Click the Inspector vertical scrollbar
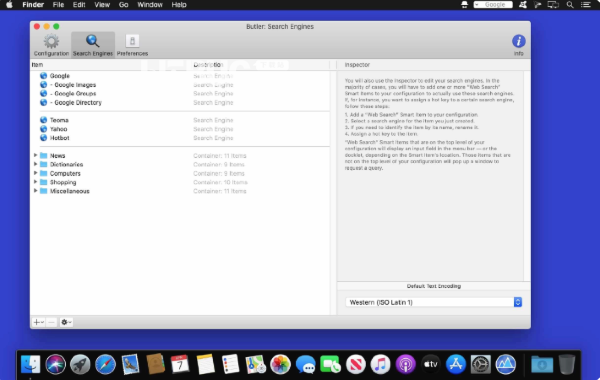The height and width of the screenshot is (380, 600). tap(527, 176)
